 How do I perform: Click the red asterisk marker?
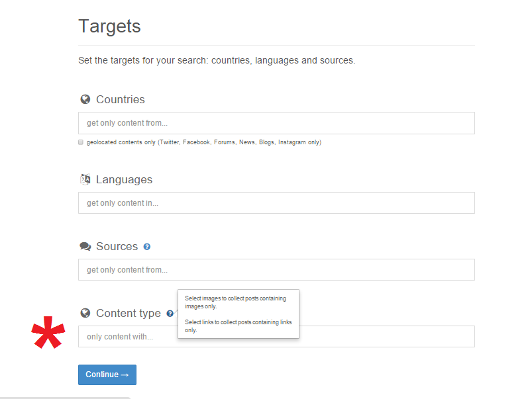[x=48, y=334]
